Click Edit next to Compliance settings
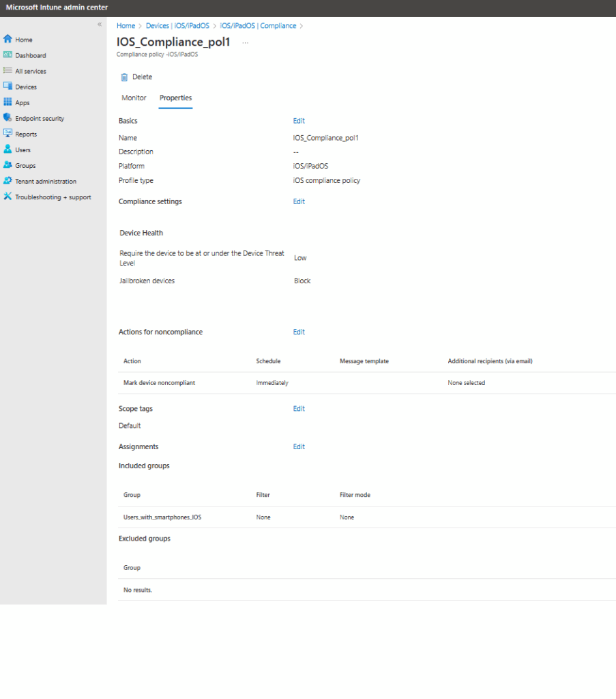The height and width of the screenshot is (699, 616). (299, 201)
